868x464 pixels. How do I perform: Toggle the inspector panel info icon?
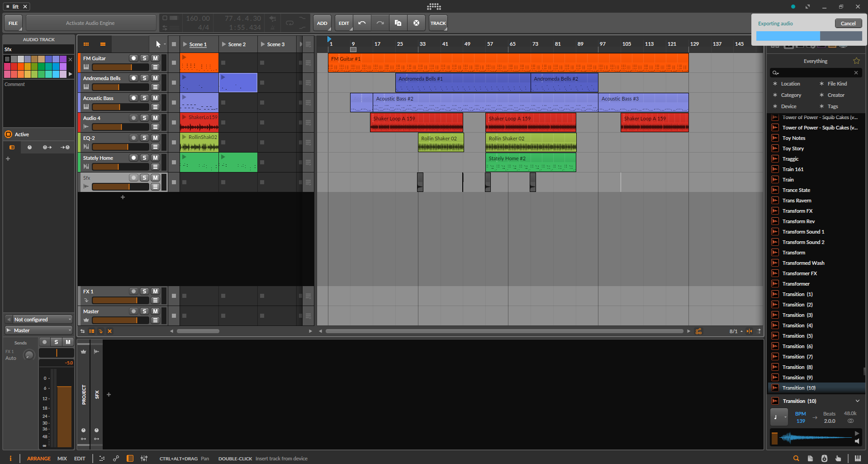coord(10,459)
